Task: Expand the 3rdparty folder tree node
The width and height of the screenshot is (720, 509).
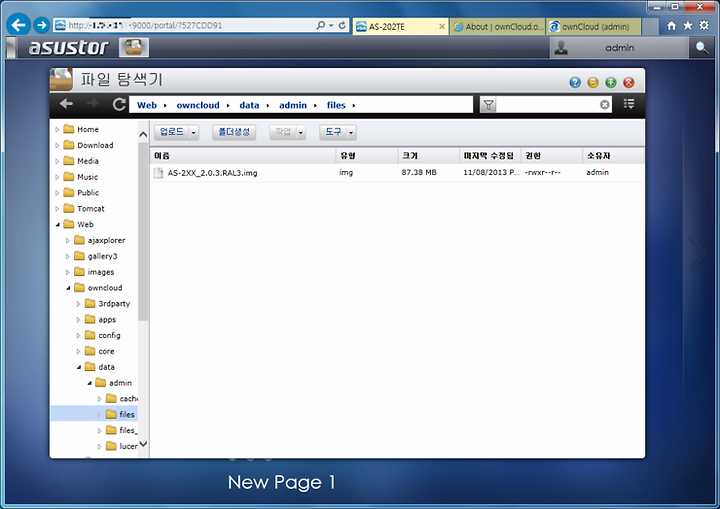Action: [x=78, y=304]
